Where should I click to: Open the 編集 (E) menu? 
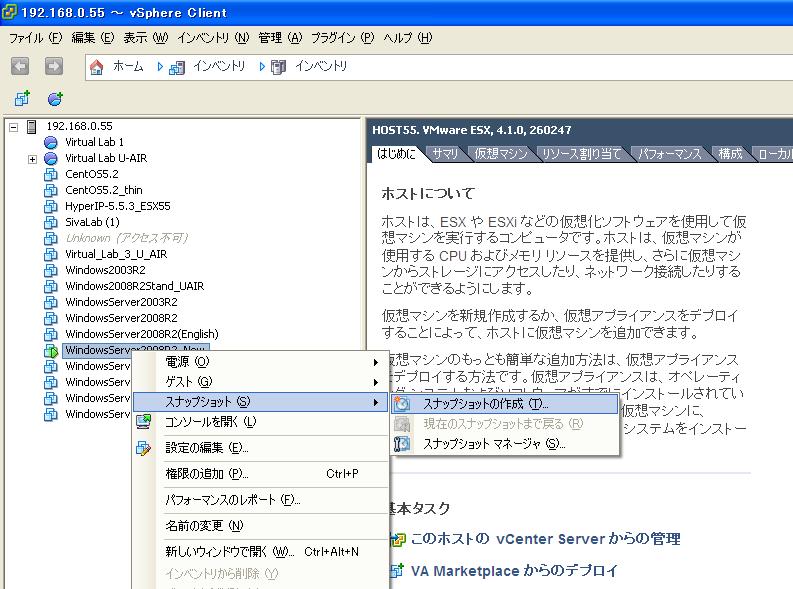point(93,38)
